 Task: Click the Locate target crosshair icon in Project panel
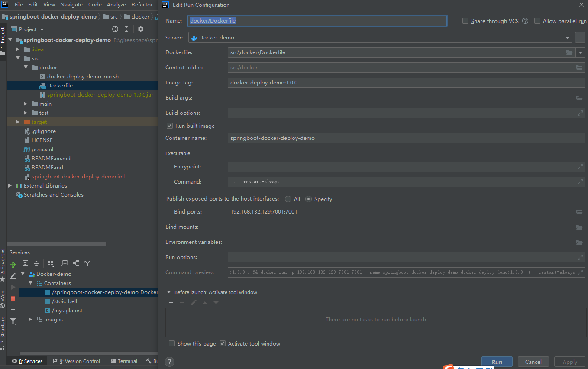pos(115,29)
